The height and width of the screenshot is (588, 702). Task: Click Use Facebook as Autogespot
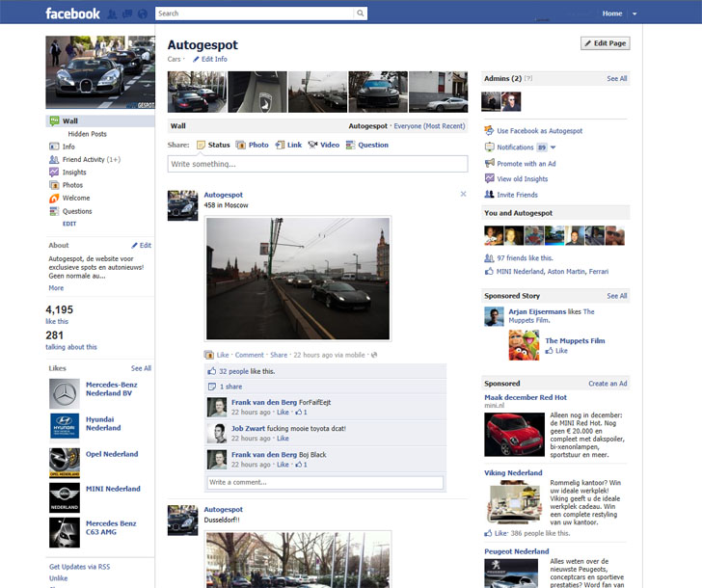point(539,131)
